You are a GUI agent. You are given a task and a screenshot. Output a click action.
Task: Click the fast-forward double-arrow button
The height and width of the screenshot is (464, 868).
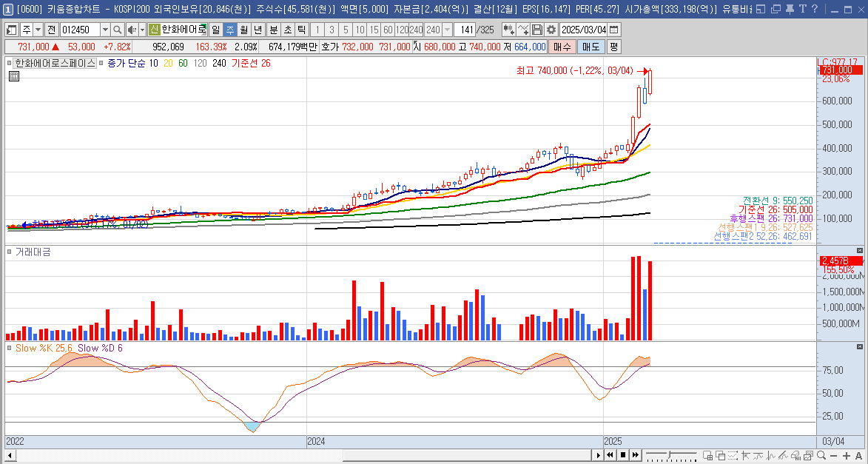click(x=636, y=455)
